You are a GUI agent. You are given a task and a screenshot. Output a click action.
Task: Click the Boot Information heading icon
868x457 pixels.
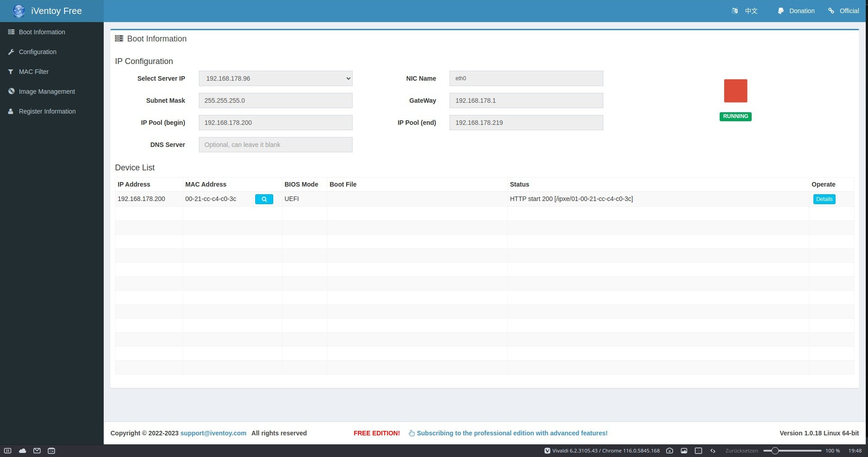119,39
